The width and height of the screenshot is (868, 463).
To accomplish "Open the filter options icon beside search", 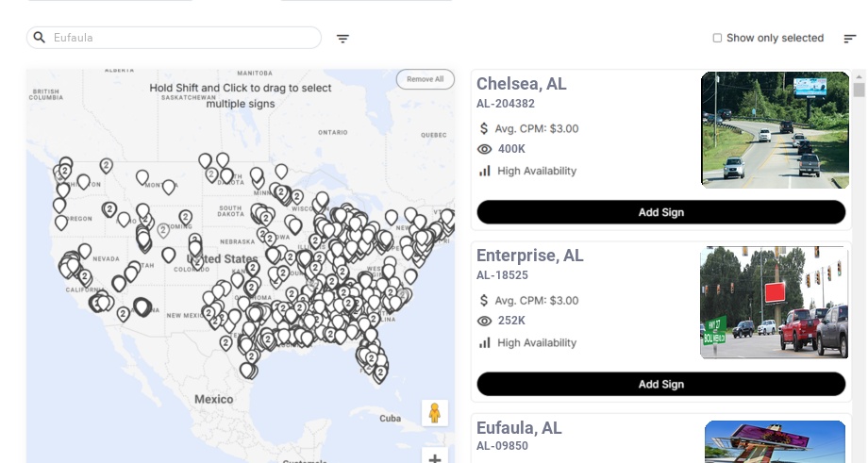I will pos(342,39).
